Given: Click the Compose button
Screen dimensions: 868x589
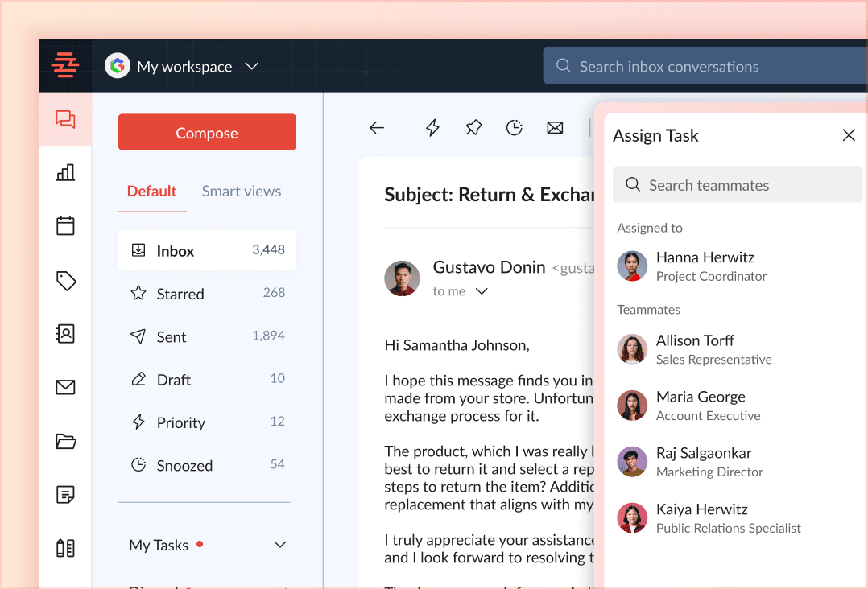Looking at the screenshot, I should pyautogui.click(x=207, y=132).
